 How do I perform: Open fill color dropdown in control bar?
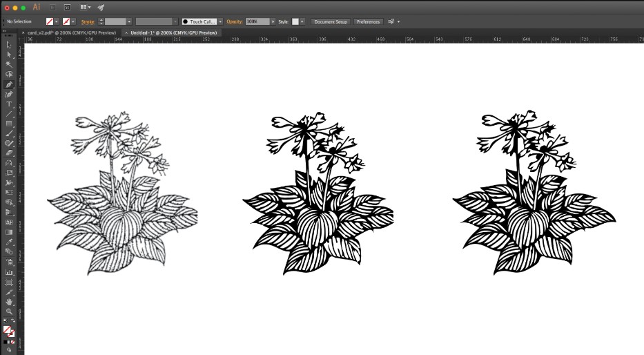[x=57, y=22]
